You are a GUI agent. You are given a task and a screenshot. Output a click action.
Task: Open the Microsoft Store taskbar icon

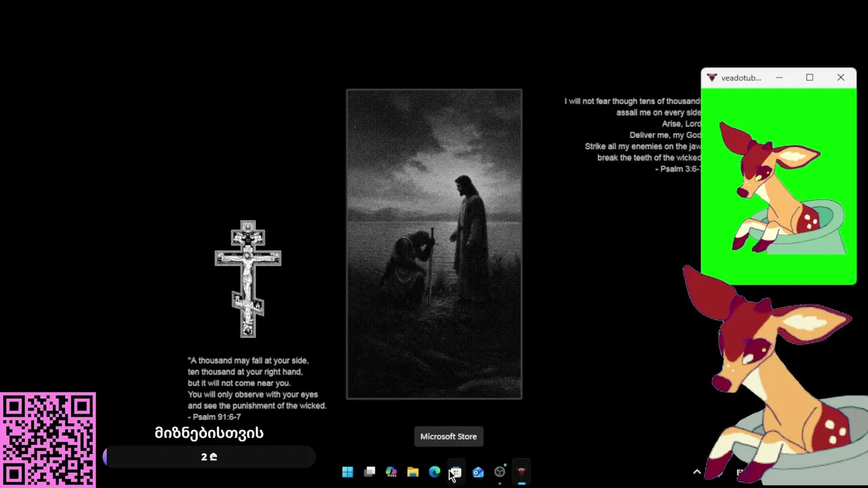pos(456,472)
